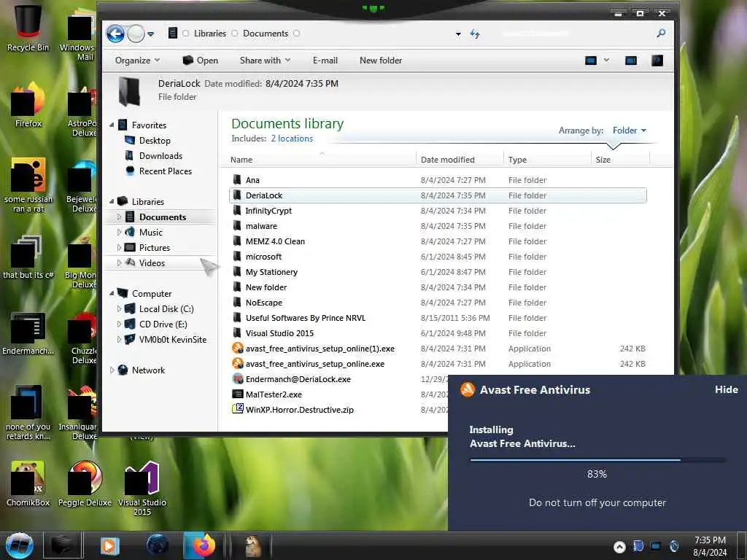Change the view with the views icon
Image resolution: width=747 pixels, height=560 pixels.
tap(591, 61)
